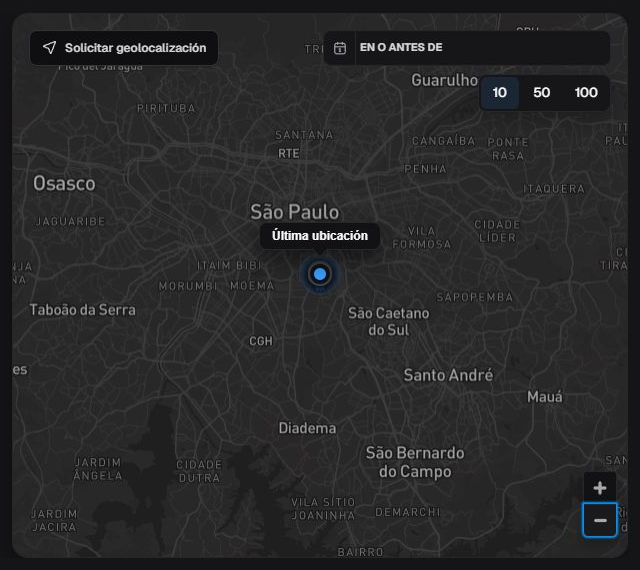Viewport: 640px width, 570px height.
Task: Click Solicitar geolocalización button
Action: (124, 48)
